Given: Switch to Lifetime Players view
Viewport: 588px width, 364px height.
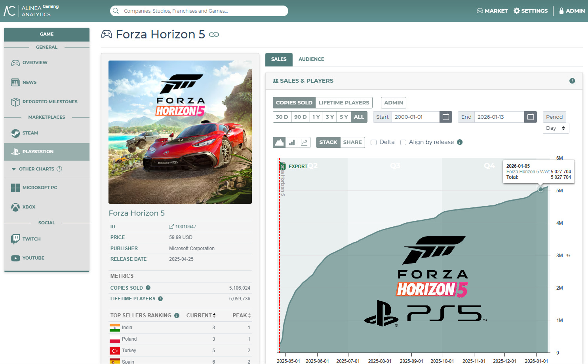Looking at the screenshot, I should click(x=344, y=102).
